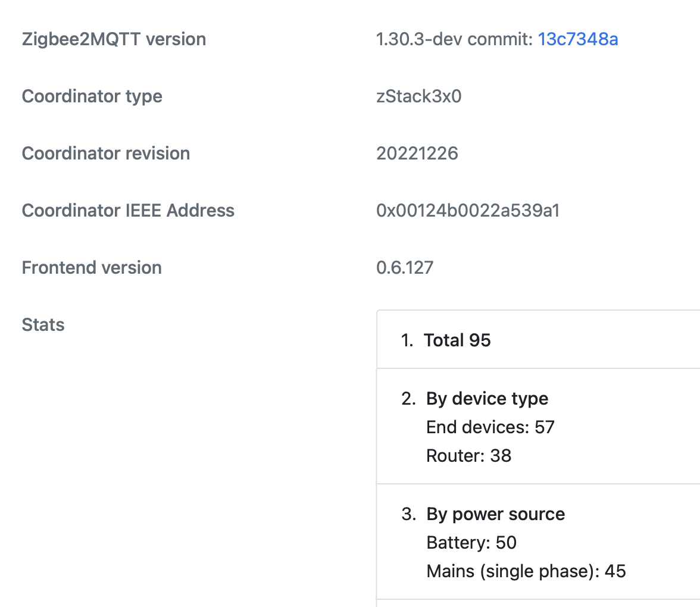Click the Battery: 50 entry
This screenshot has height=607, width=700.
coord(471,542)
